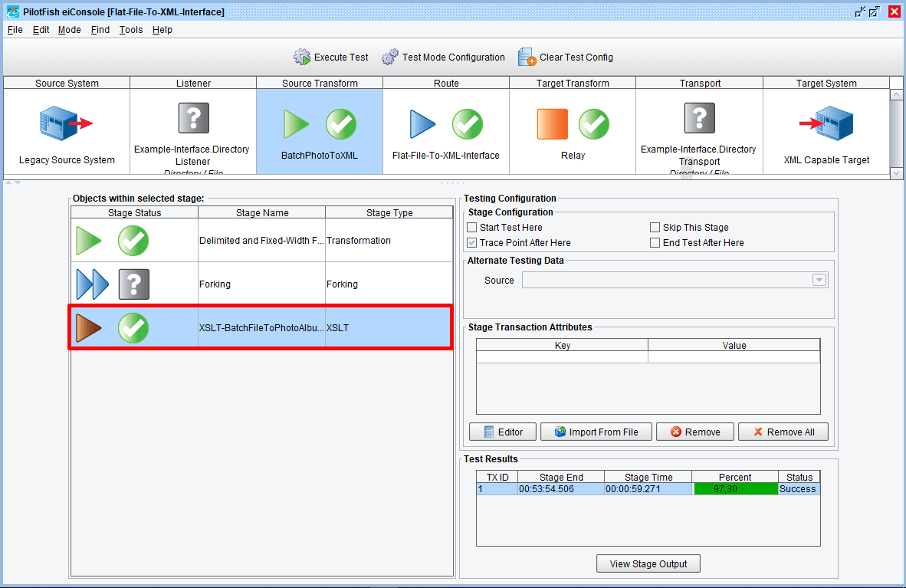Screen dimensions: 906x588
Task: Click the Transformation row green play icon
Action: coord(88,241)
